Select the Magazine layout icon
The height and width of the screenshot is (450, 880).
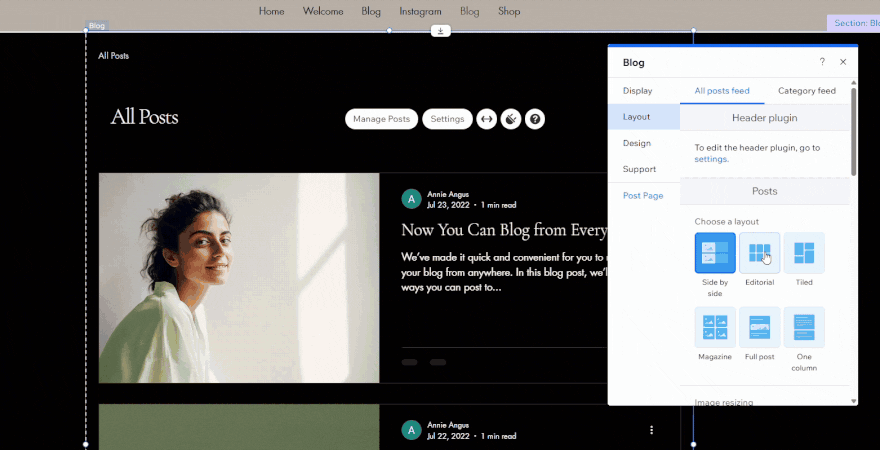pos(715,327)
